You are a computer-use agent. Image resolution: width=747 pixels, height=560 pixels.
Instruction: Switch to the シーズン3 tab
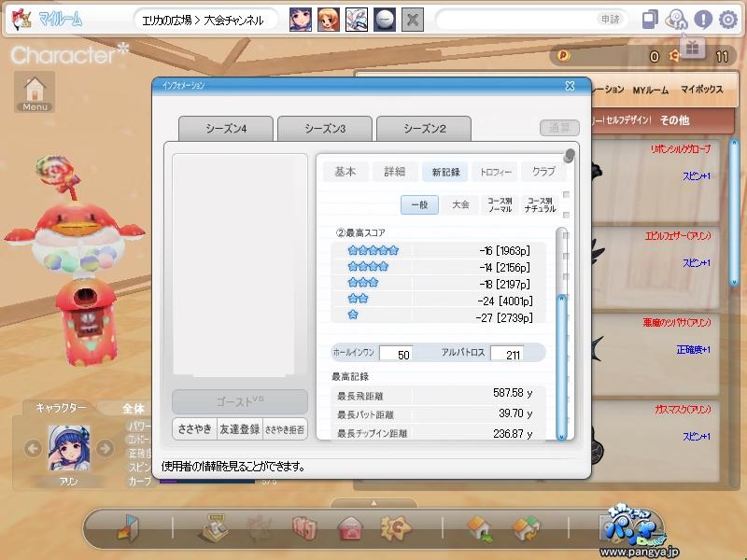tap(325, 128)
